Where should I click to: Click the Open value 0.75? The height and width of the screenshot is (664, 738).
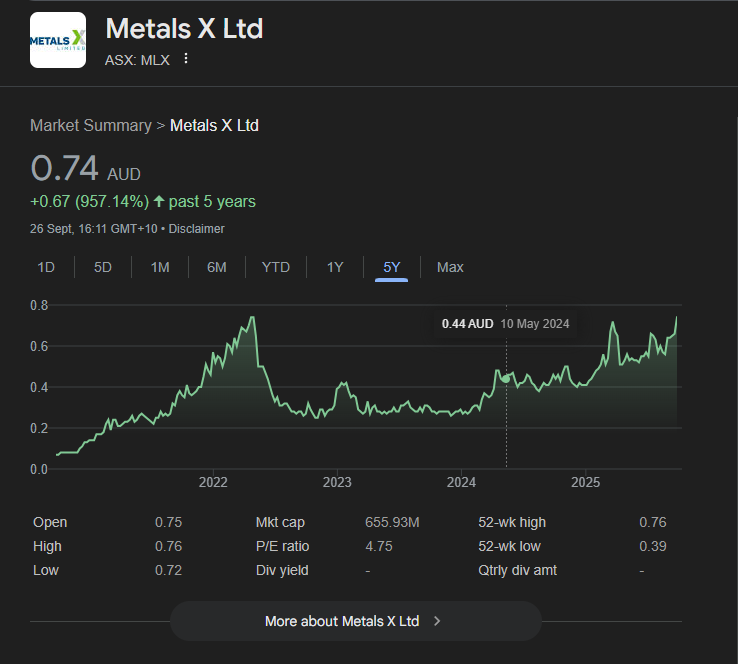coord(168,522)
